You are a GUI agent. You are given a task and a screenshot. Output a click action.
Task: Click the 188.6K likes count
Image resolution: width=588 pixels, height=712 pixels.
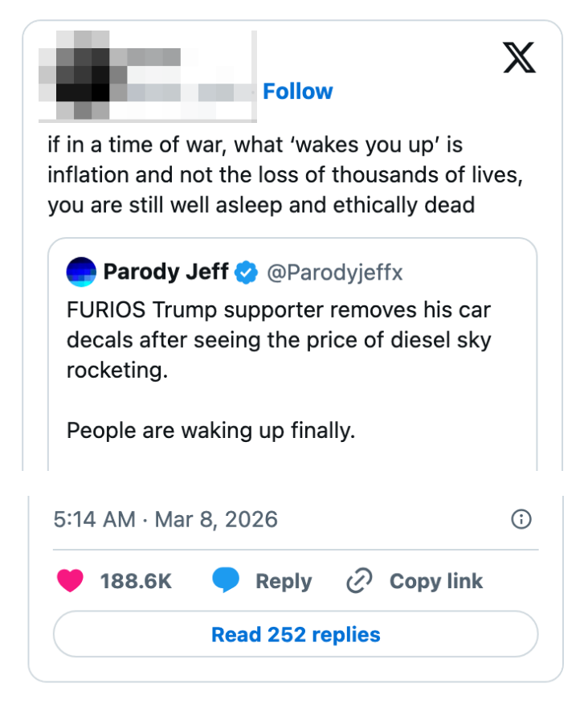point(136,581)
